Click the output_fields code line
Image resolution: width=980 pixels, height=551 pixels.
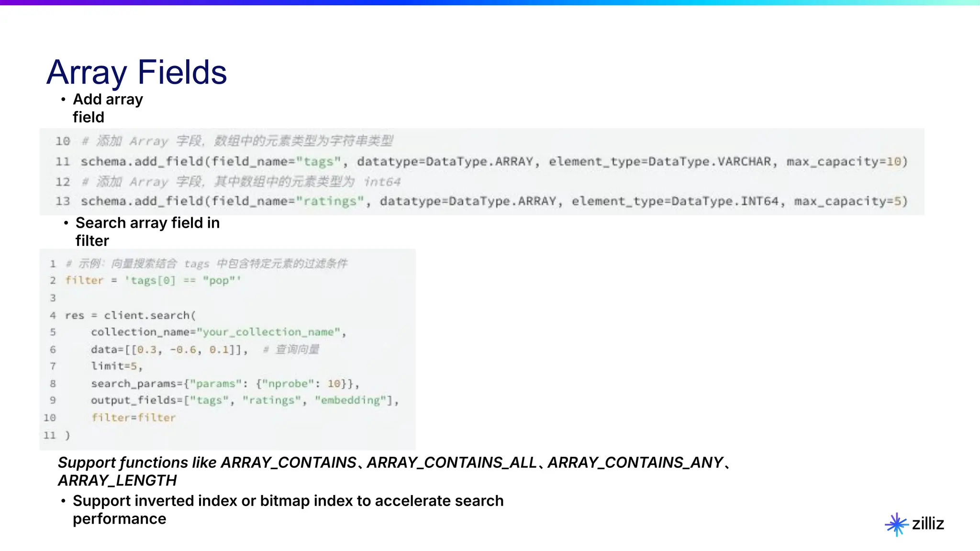coord(245,400)
